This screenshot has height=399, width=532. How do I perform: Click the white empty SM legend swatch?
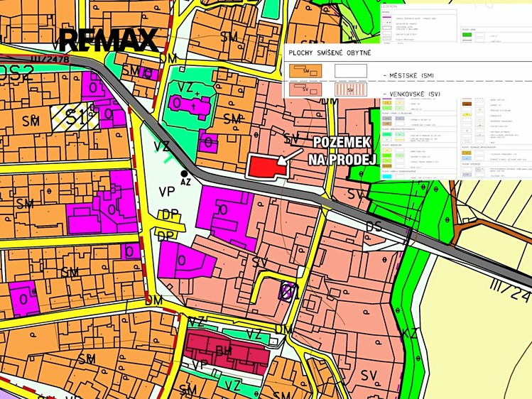click(351, 71)
